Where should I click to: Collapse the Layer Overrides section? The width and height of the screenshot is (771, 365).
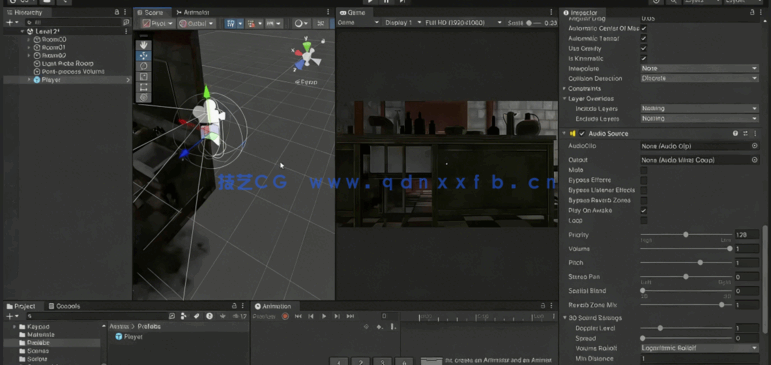[x=564, y=98]
